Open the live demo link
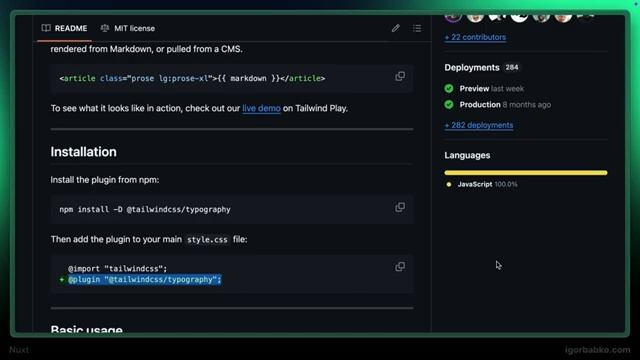640x360 pixels. [261, 108]
